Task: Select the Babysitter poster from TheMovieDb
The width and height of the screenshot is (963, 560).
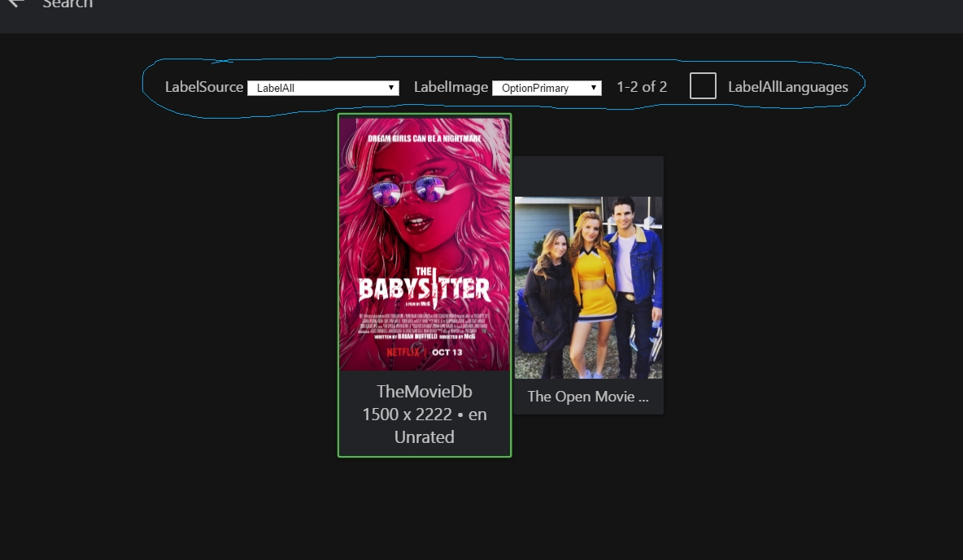Action: point(425,244)
